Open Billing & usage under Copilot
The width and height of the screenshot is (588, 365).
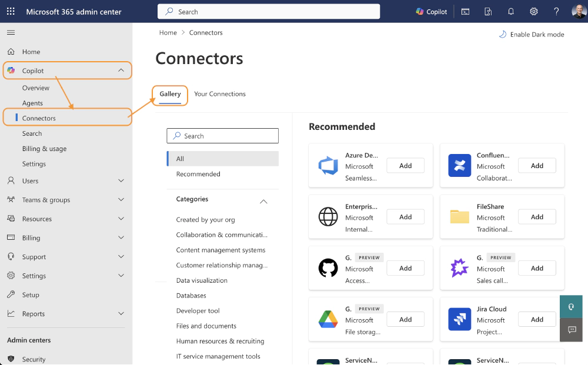44,149
